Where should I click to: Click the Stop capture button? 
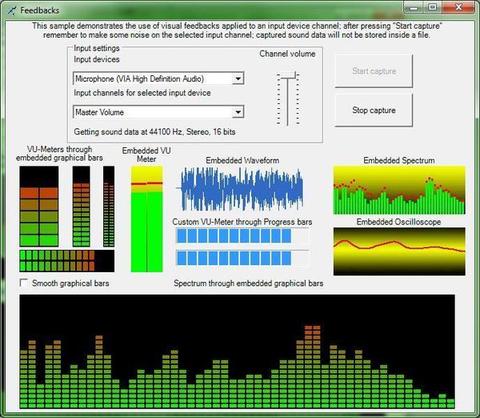374,110
